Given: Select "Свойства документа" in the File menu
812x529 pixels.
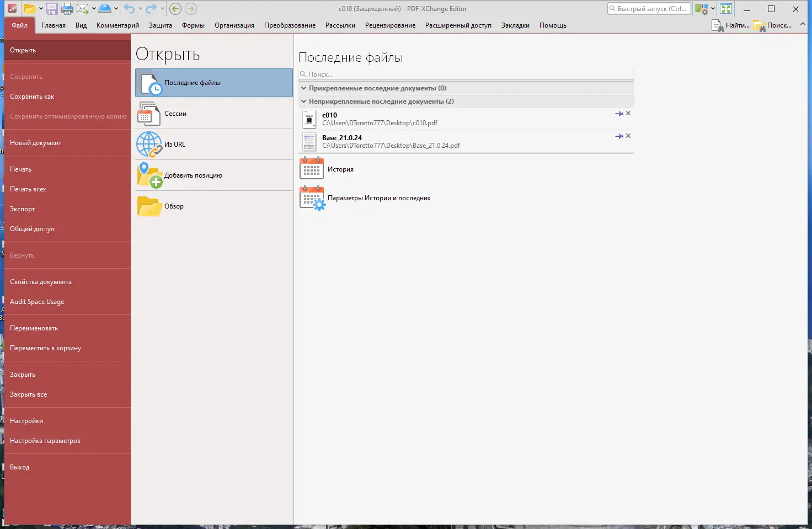Looking at the screenshot, I should click(x=41, y=281).
